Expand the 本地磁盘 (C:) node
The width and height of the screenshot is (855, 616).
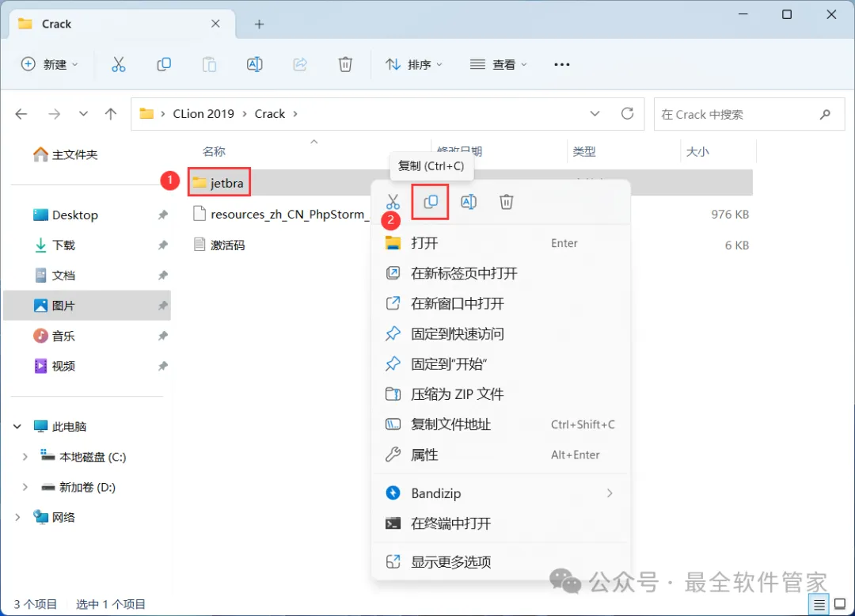point(25,457)
